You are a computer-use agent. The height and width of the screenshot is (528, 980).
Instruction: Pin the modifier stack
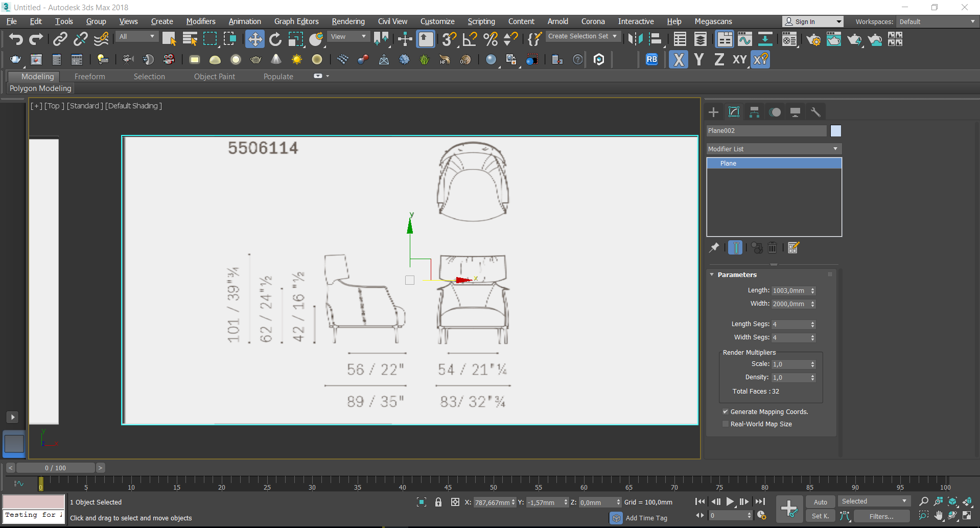714,248
